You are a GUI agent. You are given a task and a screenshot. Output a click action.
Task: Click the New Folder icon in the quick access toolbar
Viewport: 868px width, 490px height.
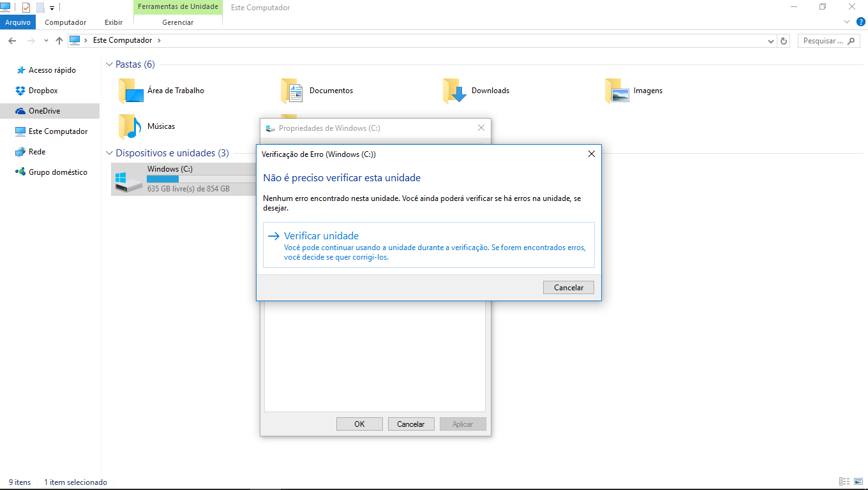40,8
